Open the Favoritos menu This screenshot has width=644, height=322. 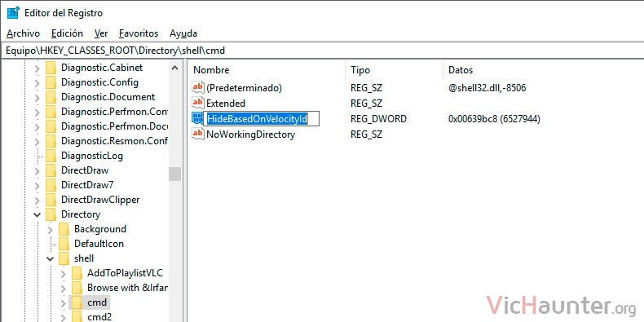139,33
